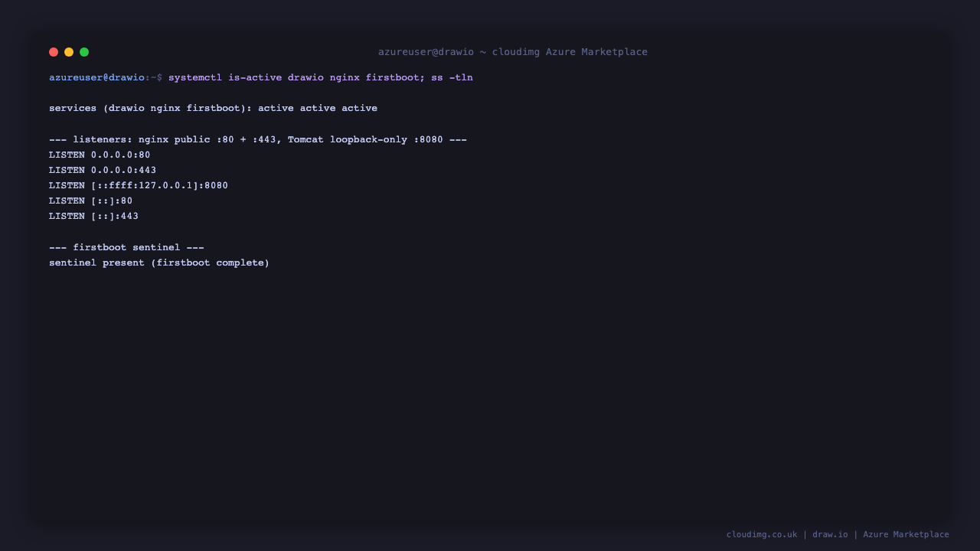Click the line 'LISTEN [::]:443'
Viewport: 980px width, 551px height.
(x=94, y=216)
